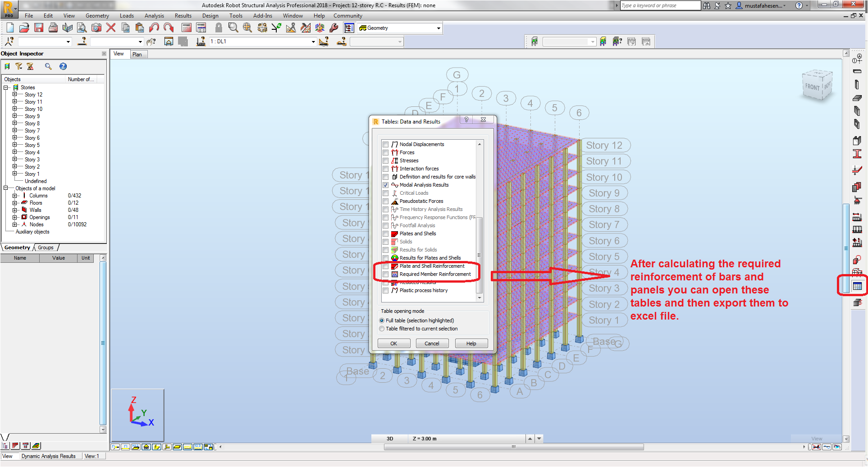Click the Undo arrow in the toolbar

tap(153, 27)
